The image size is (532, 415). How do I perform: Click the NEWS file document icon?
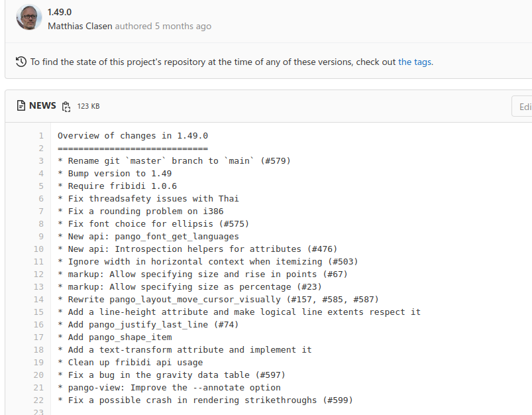tap(21, 105)
